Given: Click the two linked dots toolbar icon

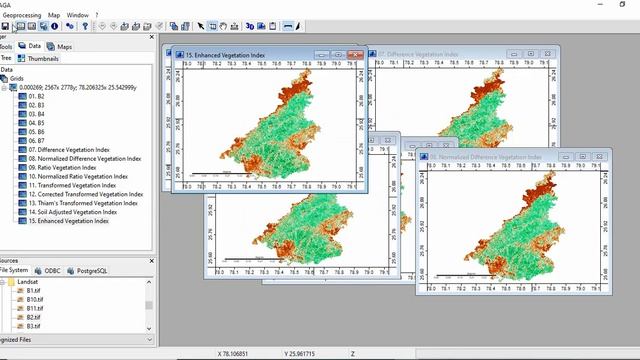Looking at the screenshot, I should 70,26.
